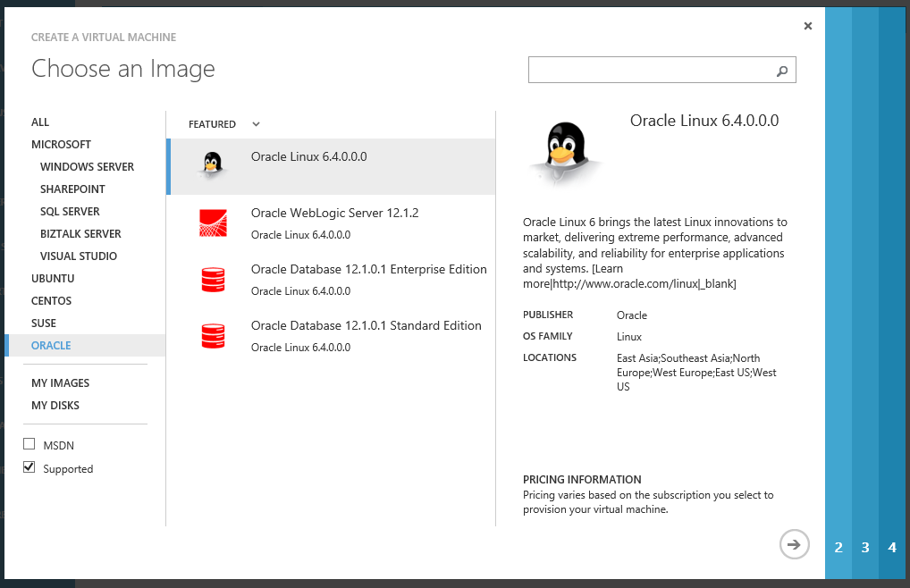The image size is (910, 588).
Task: Open My Images section
Action: (x=60, y=382)
